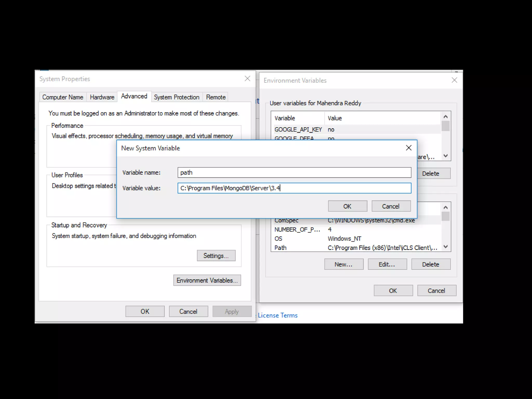Click the Variable value input field

pos(294,188)
